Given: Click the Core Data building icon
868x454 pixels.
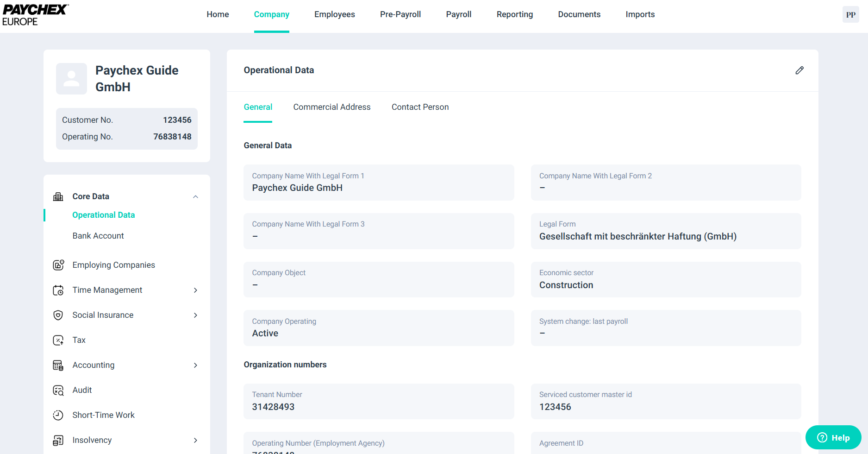Looking at the screenshot, I should tap(58, 197).
